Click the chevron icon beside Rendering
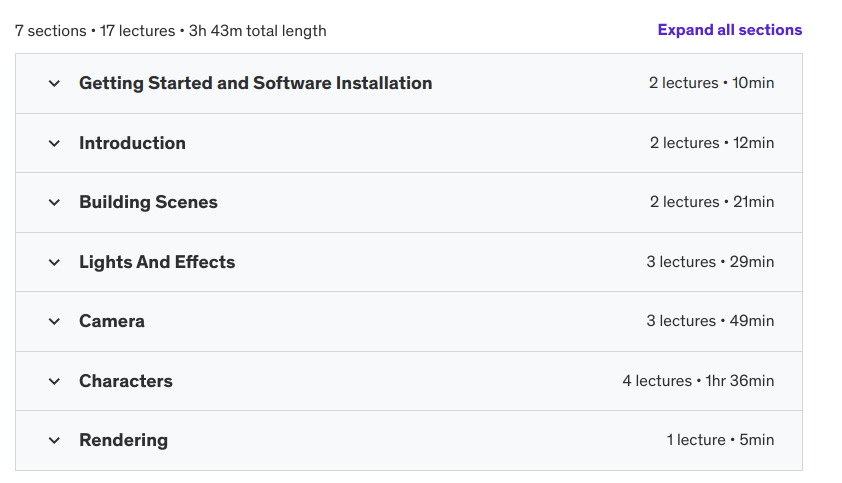842x483 pixels. click(x=55, y=441)
